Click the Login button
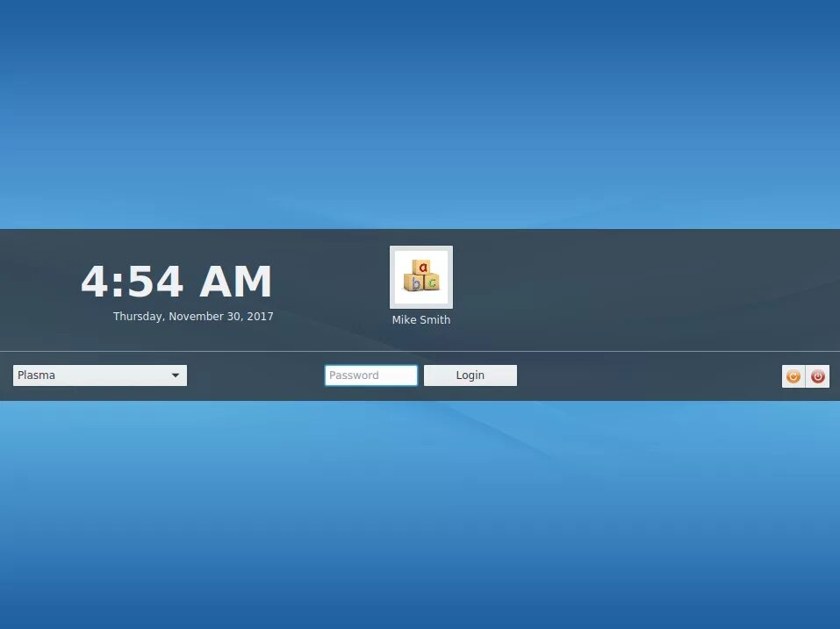The image size is (840, 629). coord(470,375)
